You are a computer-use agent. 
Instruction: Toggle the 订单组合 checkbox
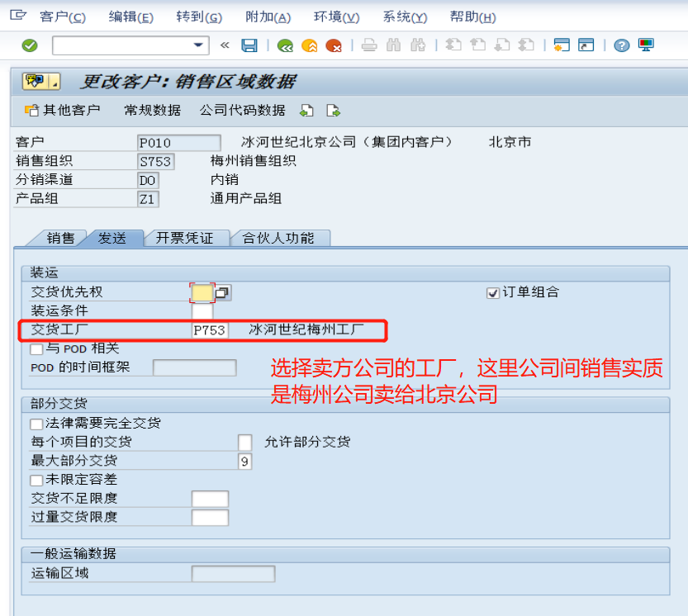click(x=493, y=292)
